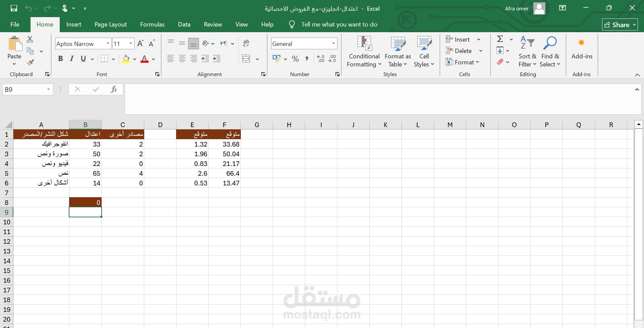This screenshot has height=328, width=644.
Task: Click the AutoSum sigma icon
Action: click(500, 39)
